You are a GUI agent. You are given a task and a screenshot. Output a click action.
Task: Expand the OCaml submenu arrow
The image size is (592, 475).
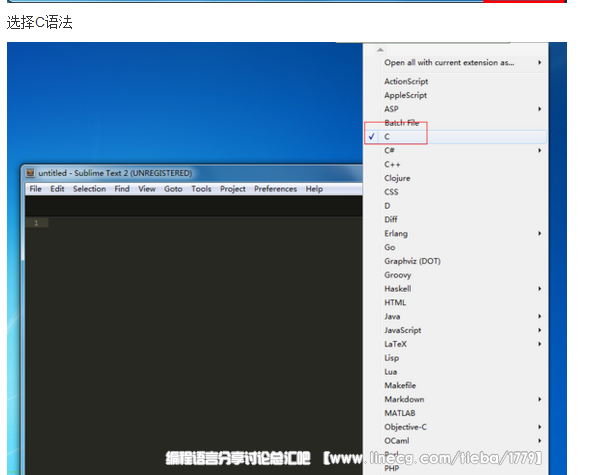pyautogui.click(x=540, y=441)
